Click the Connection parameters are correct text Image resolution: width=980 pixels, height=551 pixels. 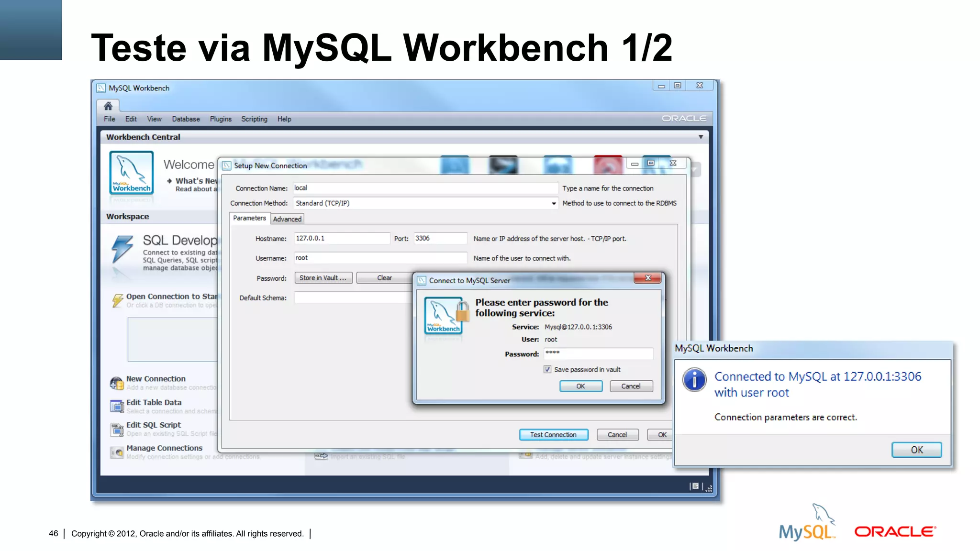coord(786,418)
